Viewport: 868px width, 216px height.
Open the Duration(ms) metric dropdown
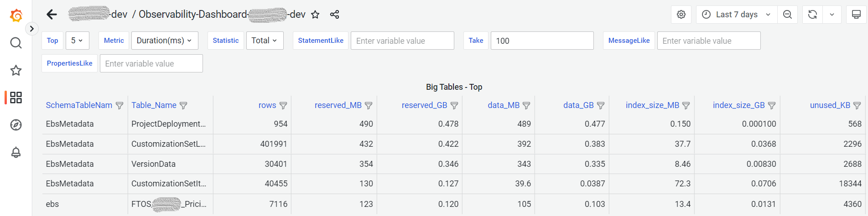164,41
